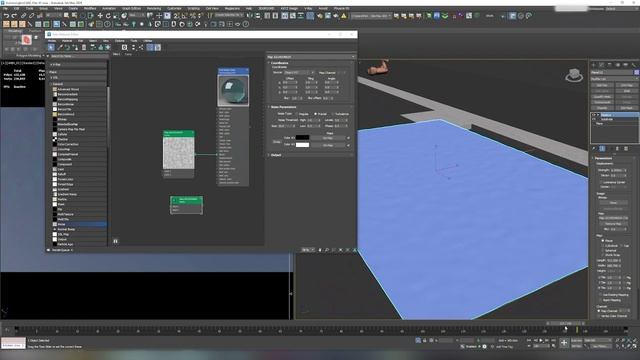Open Options menu in Slate editor
The image size is (640, 360).
[x=120, y=41]
